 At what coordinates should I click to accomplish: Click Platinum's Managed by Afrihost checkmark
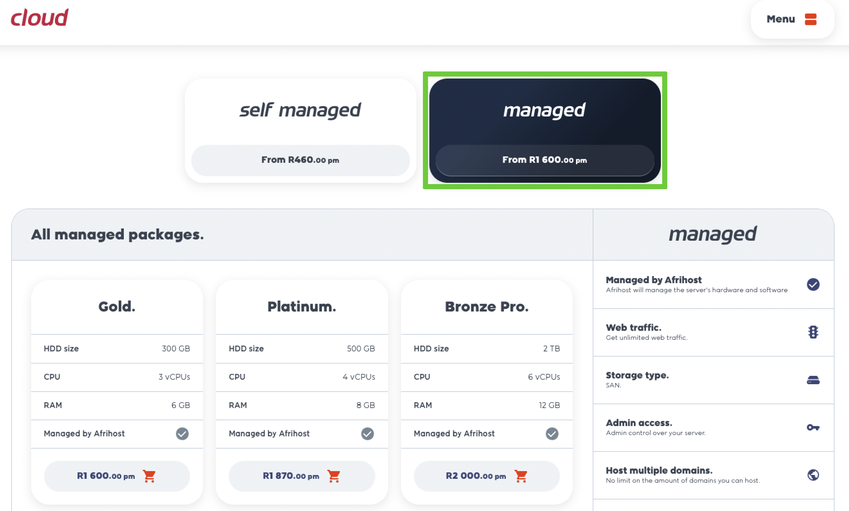tap(367, 434)
